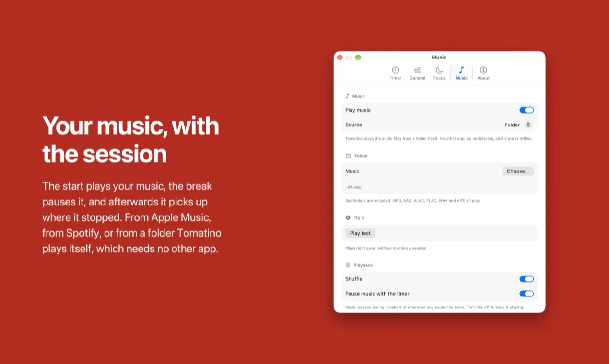Click the "Source" row label
This screenshot has width=609, height=364.
coord(353,125)
